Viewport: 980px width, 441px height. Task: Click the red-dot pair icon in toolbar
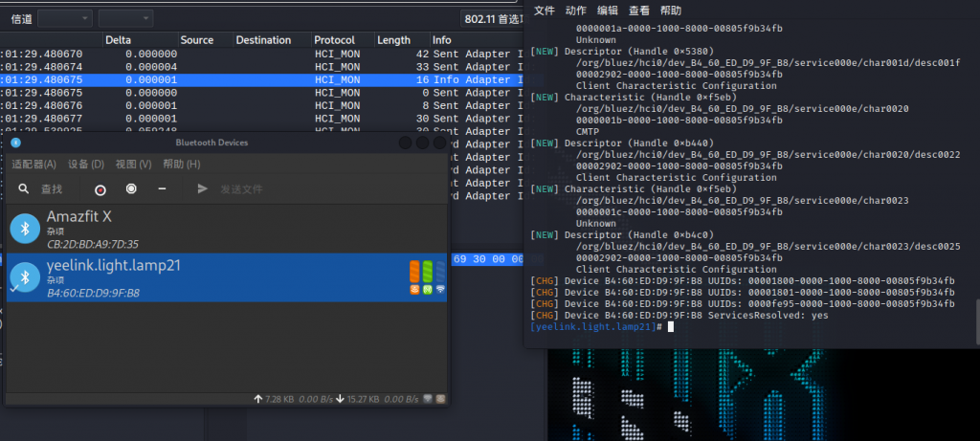tap(100, 189)
